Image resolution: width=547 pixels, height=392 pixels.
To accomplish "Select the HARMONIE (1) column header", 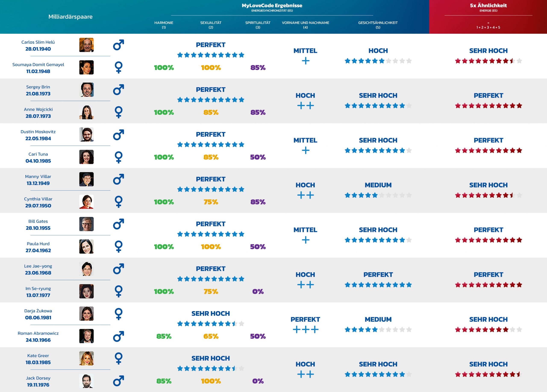I will [164, 25].
